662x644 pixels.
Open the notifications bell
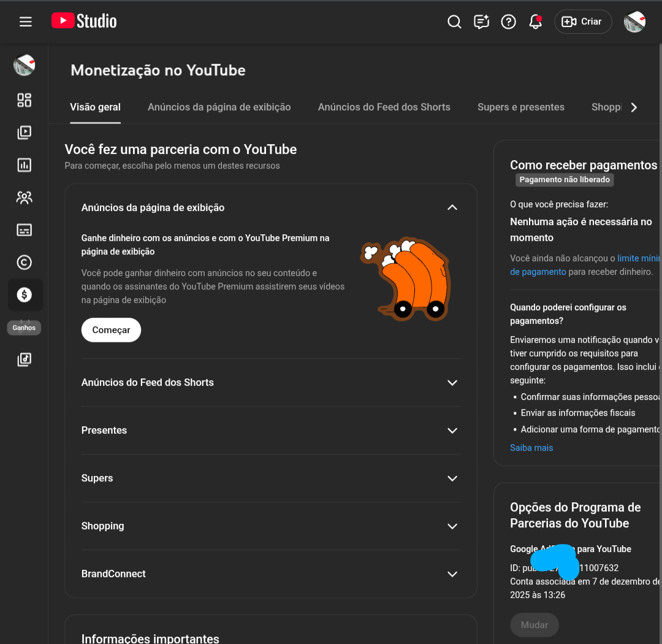pyautogui.click(x=536, y=22)
